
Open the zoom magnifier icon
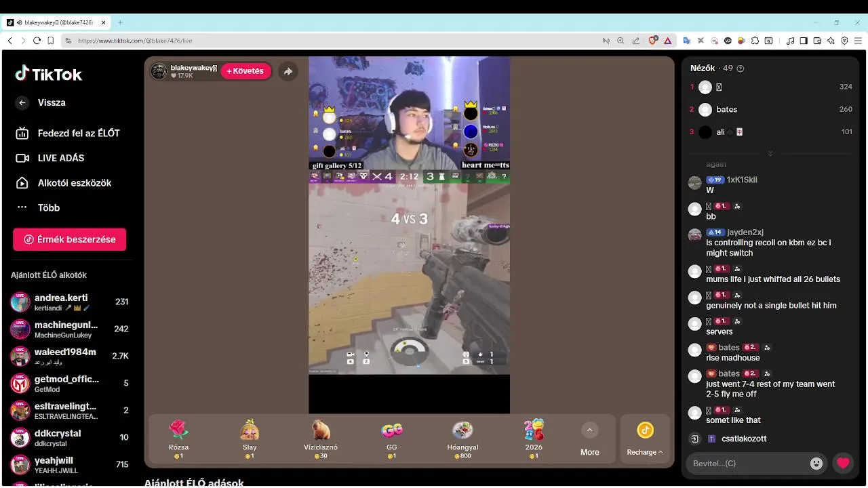click(620, 41)
